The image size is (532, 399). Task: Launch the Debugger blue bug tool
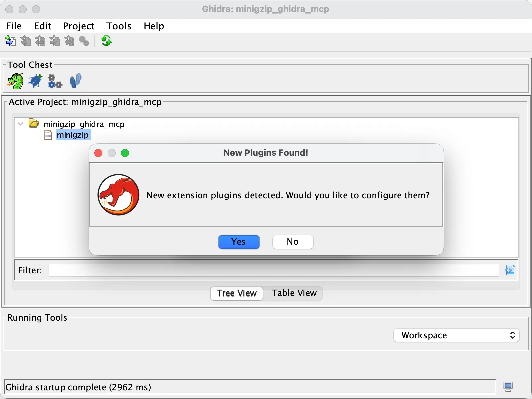(x=35, y=81)
